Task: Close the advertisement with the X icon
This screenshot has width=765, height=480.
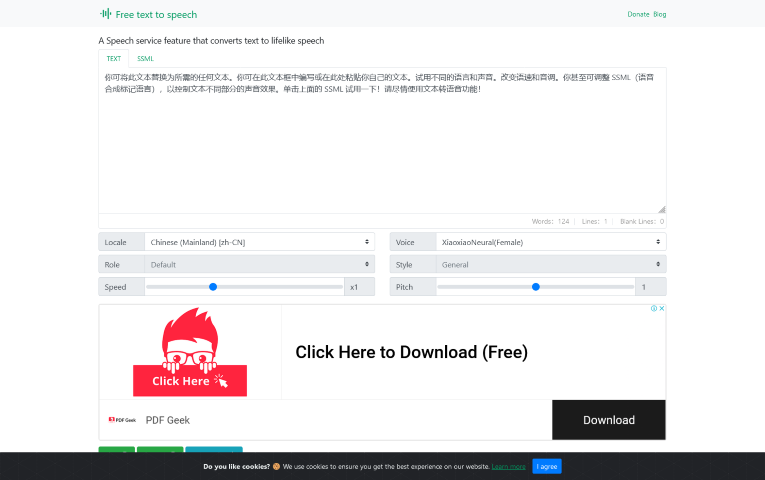Action: pyautogui.click(x=662, y=308)
